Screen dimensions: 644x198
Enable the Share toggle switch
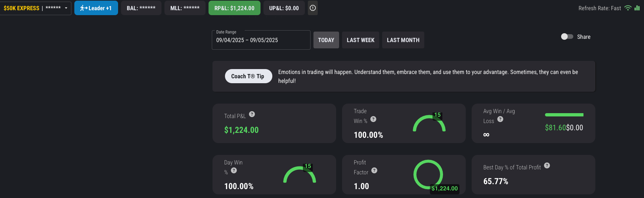tap(567, 37)
